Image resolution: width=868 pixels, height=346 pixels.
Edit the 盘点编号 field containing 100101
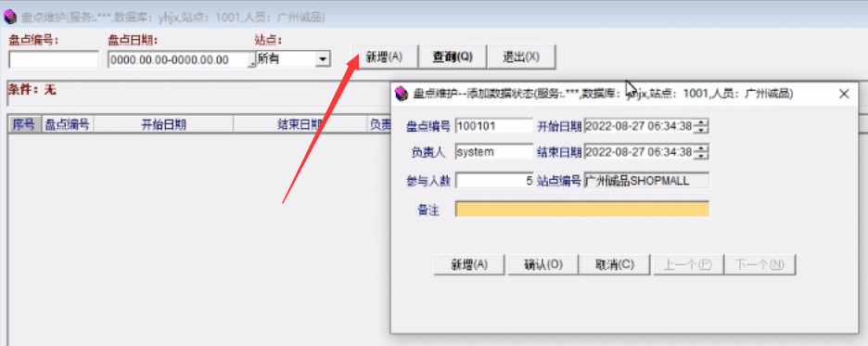point(493,126)
